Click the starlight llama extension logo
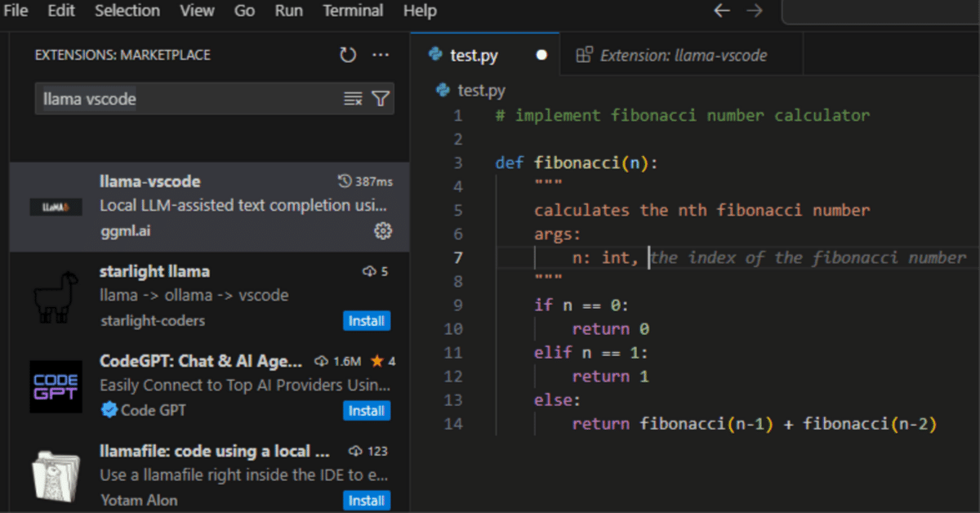Screen dimensions: 980x513 tap(56, 295)
